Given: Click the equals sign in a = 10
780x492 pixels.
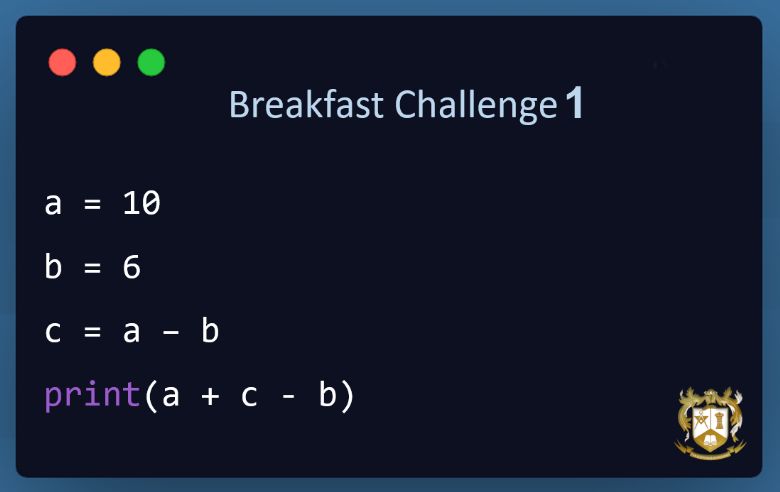Looking at the screenshot, I should (x=93, y=204).
